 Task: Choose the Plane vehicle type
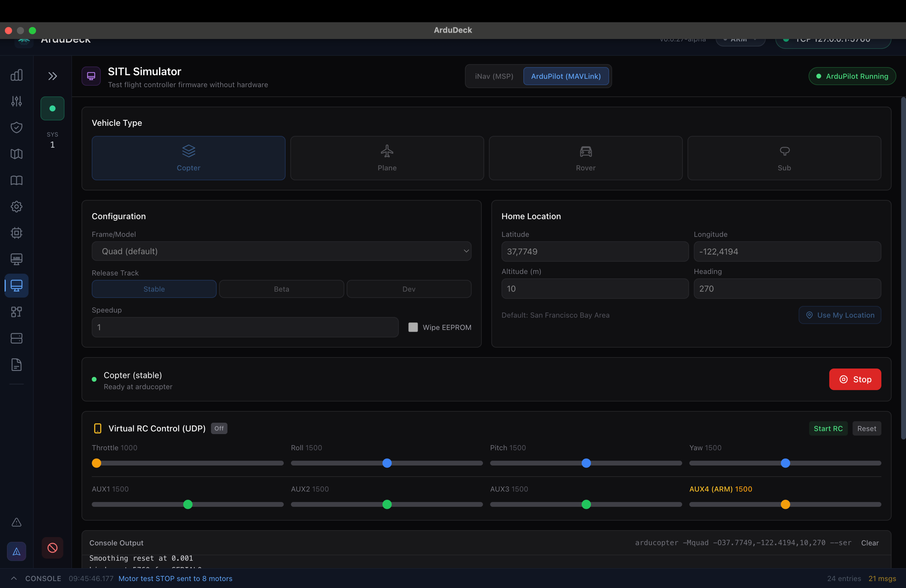pyautogui.click(x=387, y=158)
